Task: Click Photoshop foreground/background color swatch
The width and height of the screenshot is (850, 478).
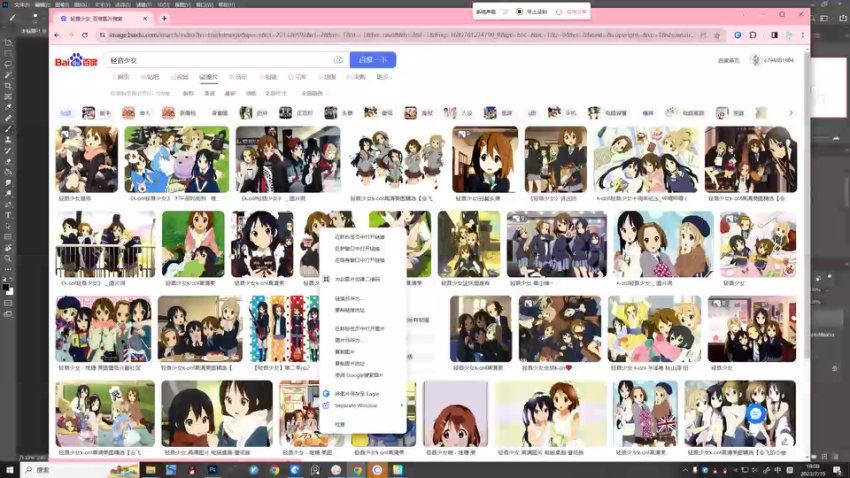Action: pyautogui.click(x=8, y=289)
